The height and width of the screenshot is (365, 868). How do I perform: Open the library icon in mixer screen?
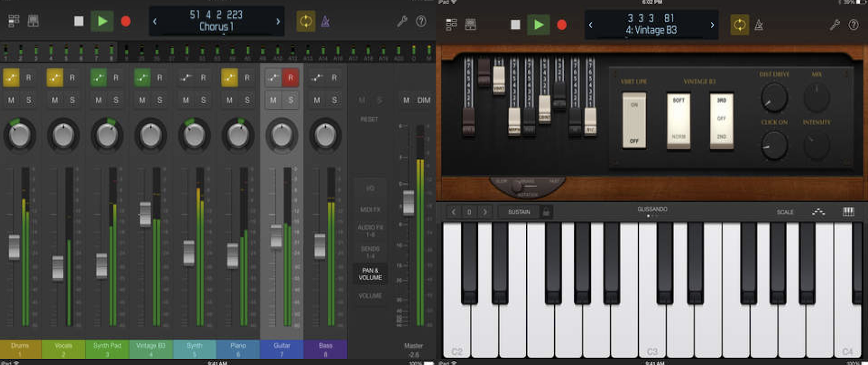point(33,21)
